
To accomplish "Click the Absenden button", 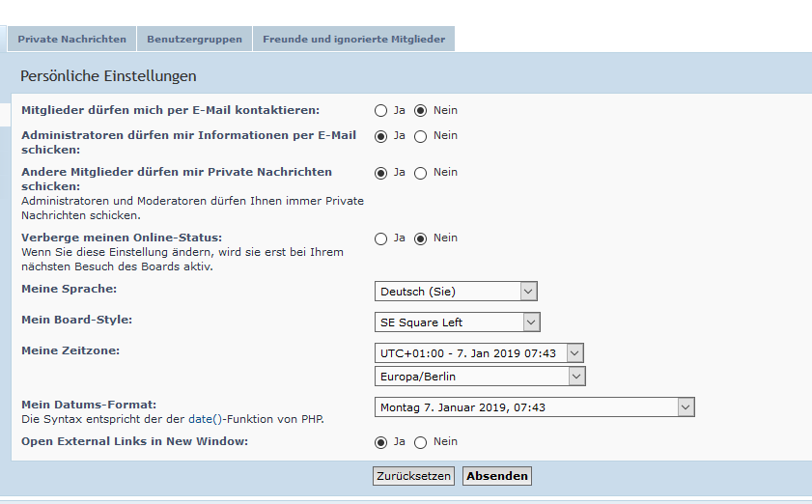I will (497, 476).
